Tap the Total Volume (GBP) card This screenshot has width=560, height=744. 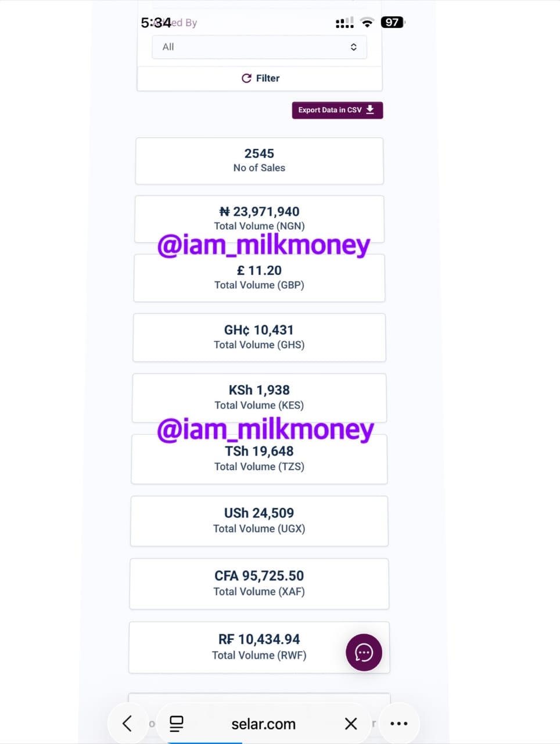pyautogui.click(x=259, y=277)
